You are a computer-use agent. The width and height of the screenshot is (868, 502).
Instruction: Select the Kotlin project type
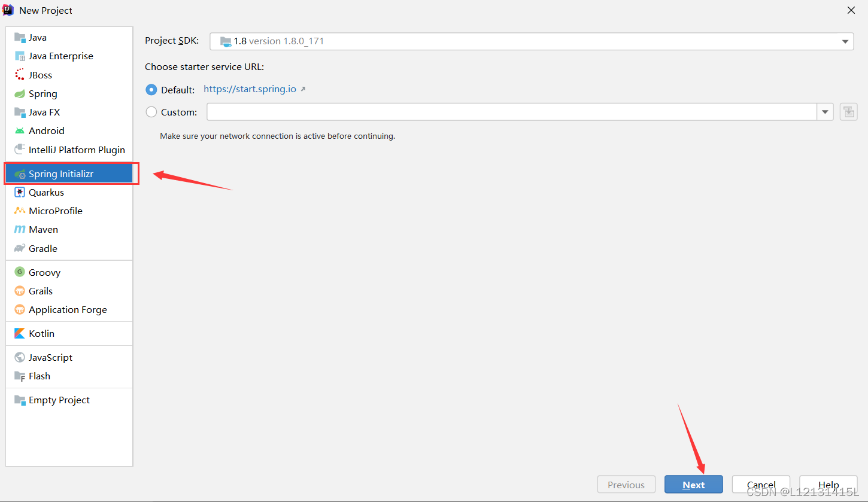[x=69, y=333]
